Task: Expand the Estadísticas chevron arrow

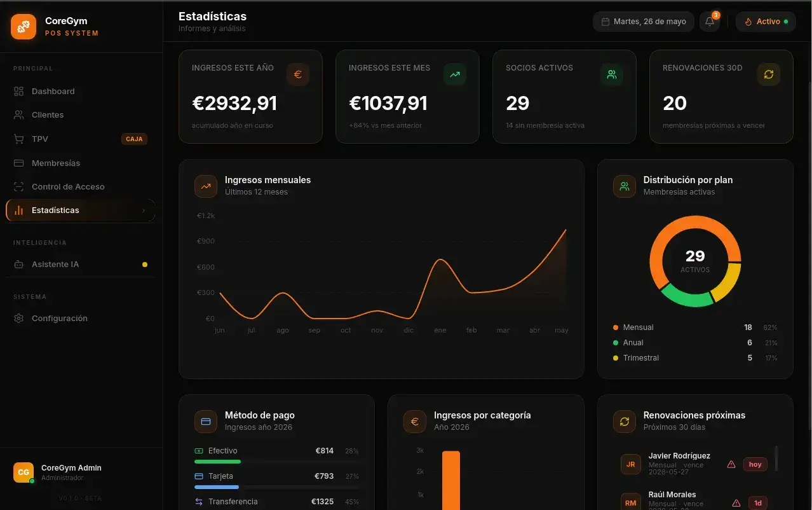Action: (x=144, y=210)
